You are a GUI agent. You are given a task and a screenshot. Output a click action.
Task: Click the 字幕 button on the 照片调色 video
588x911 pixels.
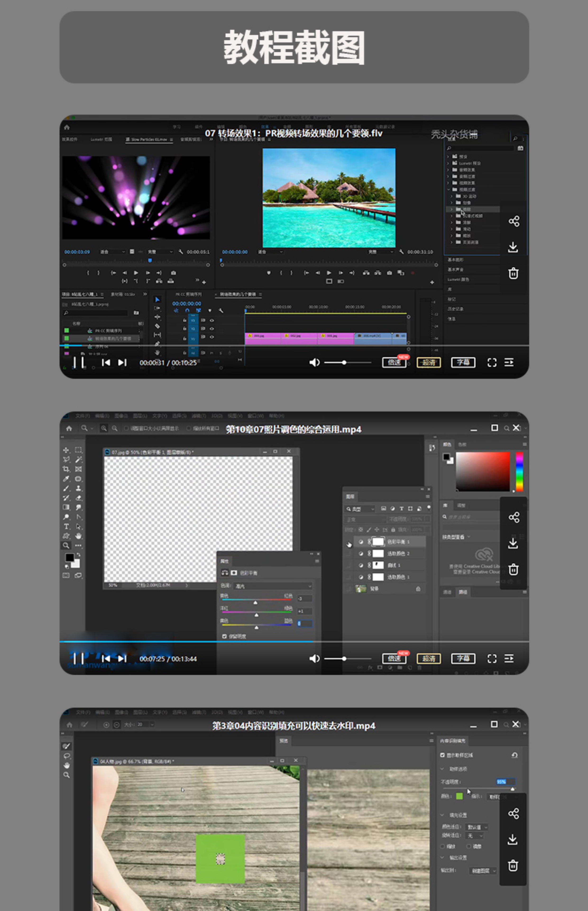click(x=463, y=659)
